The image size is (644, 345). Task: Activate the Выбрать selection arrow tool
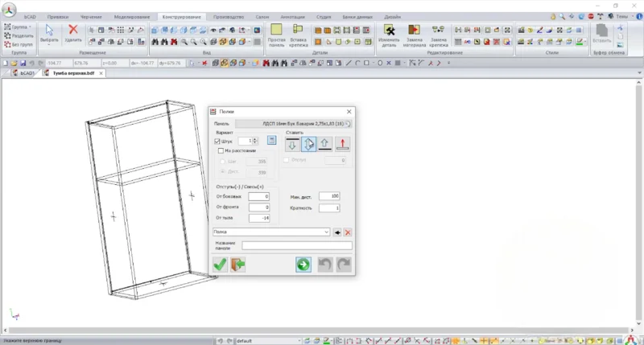coord(49,32)
